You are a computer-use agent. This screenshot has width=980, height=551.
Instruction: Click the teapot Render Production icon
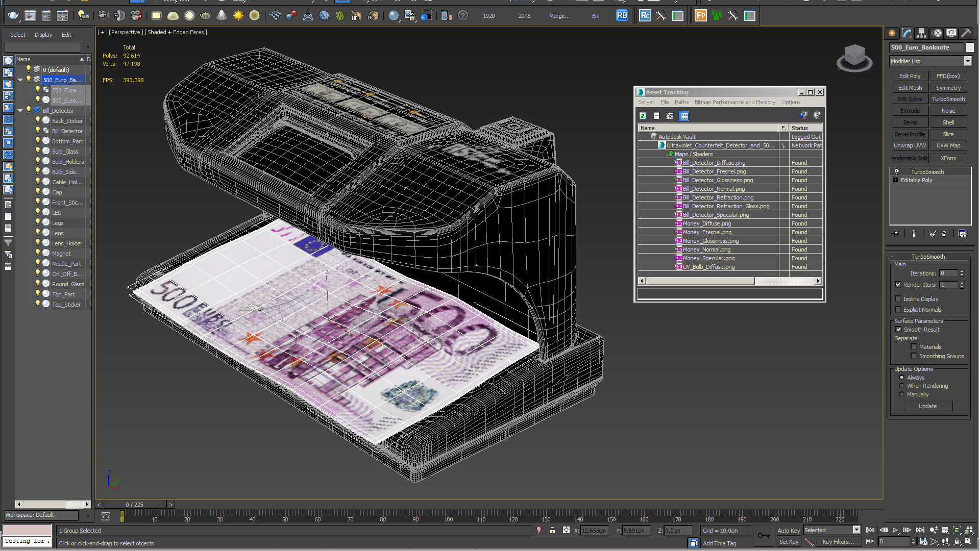pos(13,16)
